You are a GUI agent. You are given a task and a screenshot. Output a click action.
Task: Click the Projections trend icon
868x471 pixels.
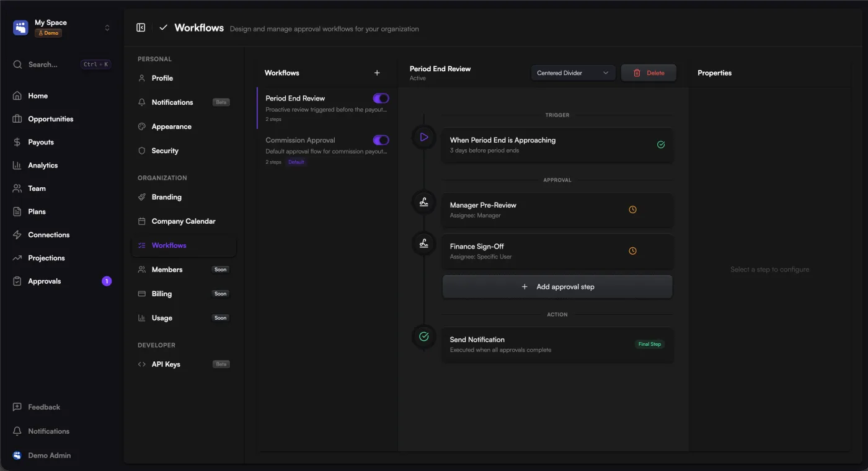[x=17, y=258]
